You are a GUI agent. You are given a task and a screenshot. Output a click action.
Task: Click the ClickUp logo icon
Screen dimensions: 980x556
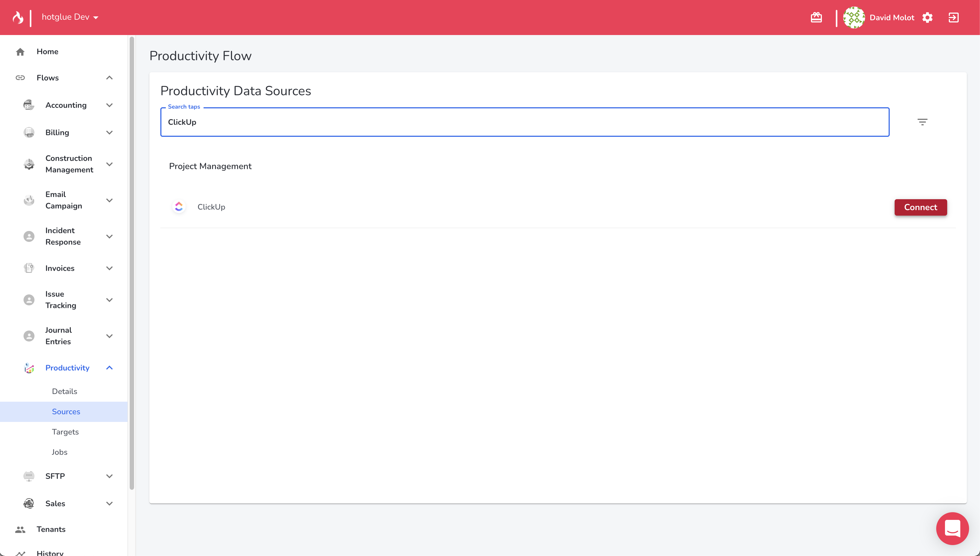[179, 207]
